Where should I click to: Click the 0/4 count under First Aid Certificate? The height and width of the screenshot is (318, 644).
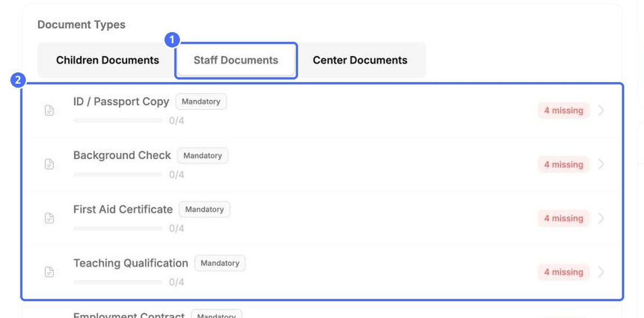pos(177,228)
